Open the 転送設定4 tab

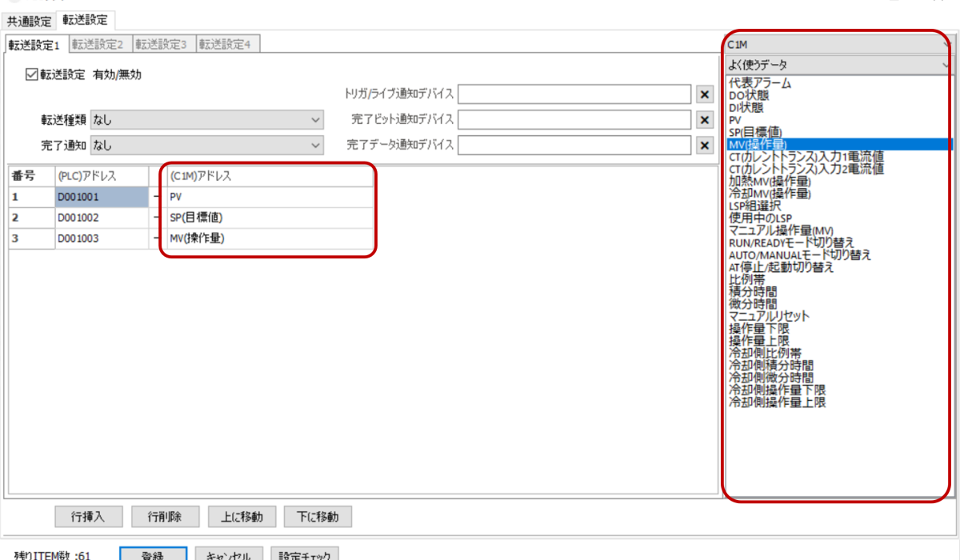[225, 45]
